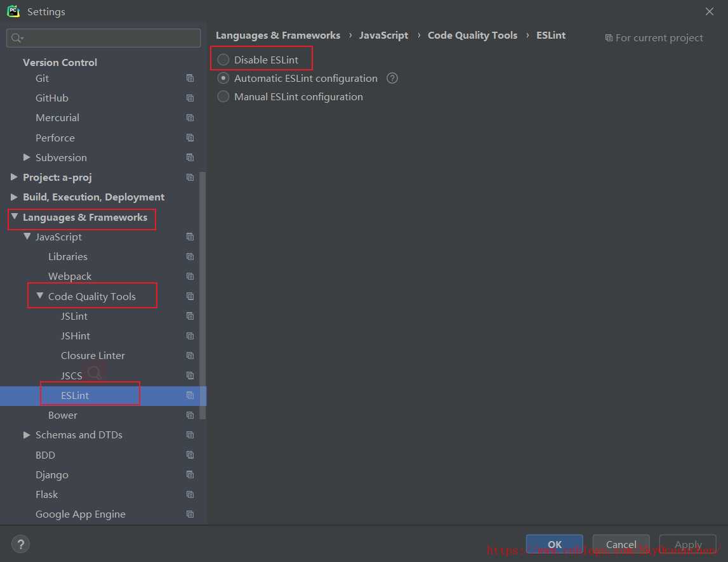728x562 pixels.
Task: Click project-level icon on JavaScript row
Action: (x=190, y=237)
